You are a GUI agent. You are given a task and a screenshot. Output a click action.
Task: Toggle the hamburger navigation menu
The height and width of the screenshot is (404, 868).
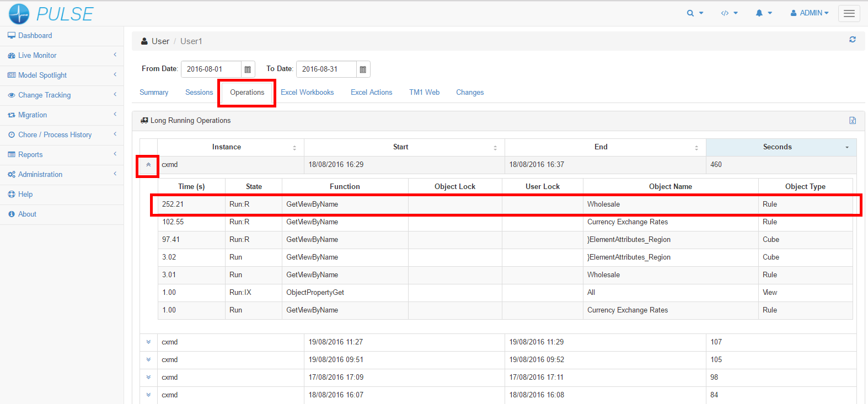(x=849, y=13)
